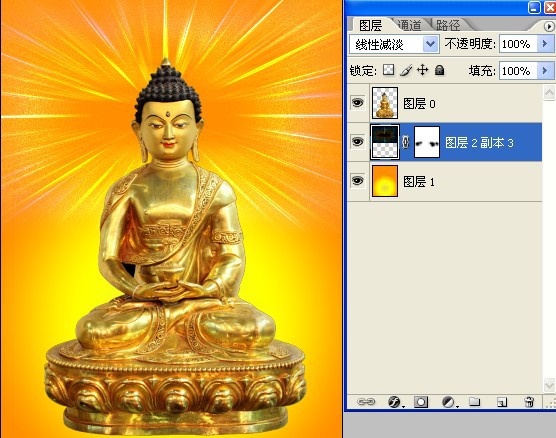Select the 图层 (Layers) tab
This screenshot has width=556, height=438.
point(370,25)
